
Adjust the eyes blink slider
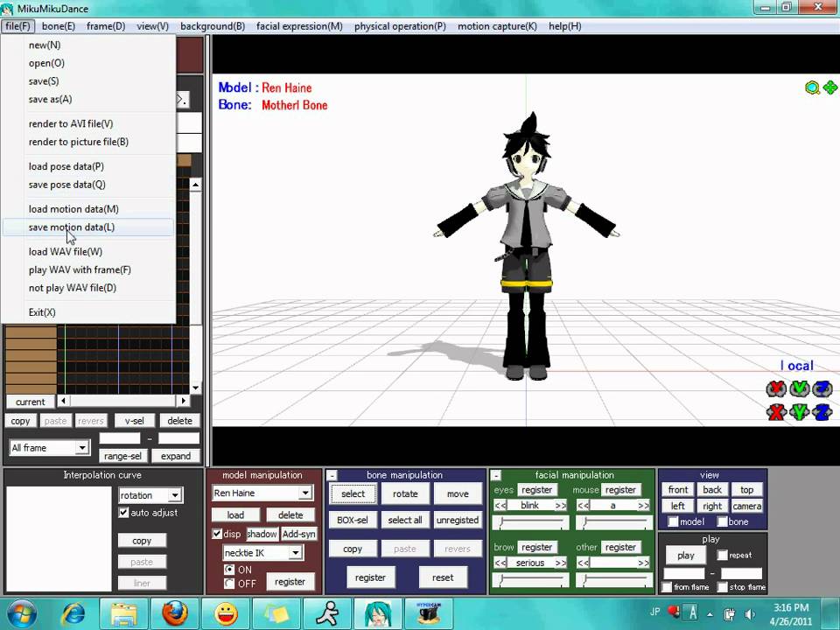[530, 523]
